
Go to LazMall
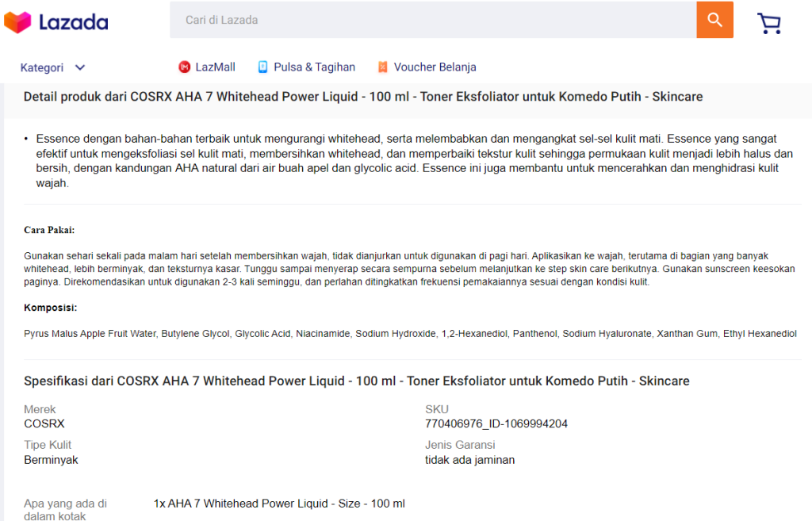[216, 67]
